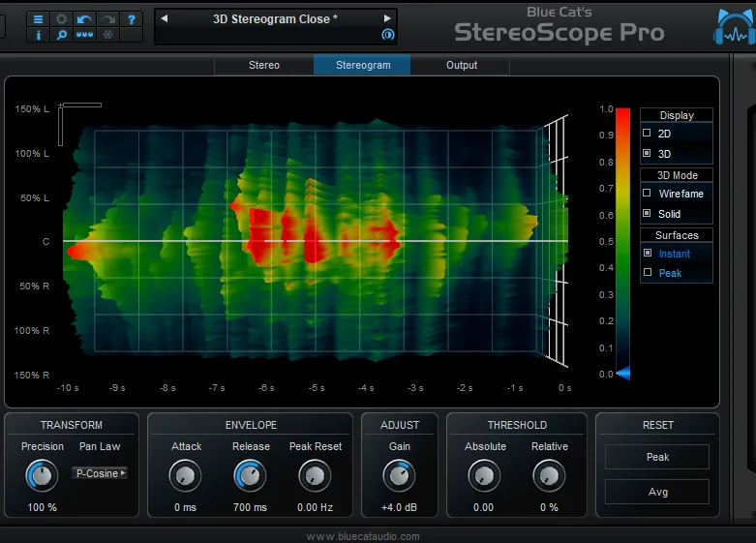Open the preset name '3D Stereogram Close'
The image size is (756, 543).
click(x=275, y=19)
